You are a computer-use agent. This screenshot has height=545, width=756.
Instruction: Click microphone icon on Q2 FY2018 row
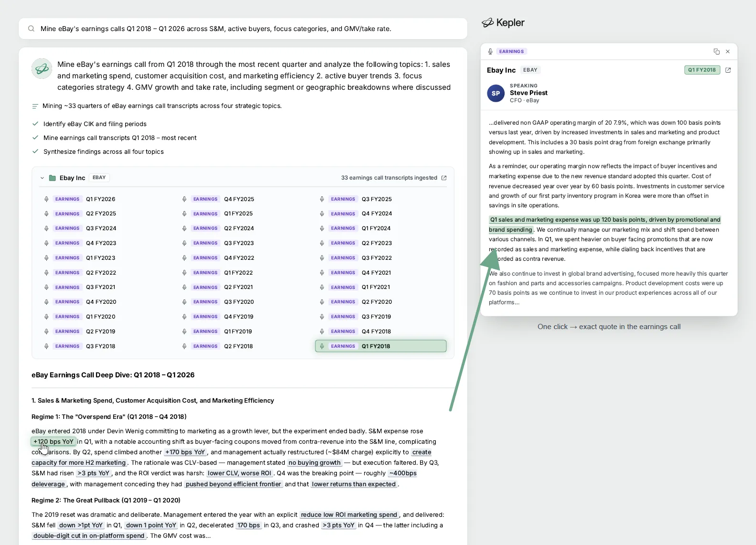coord(184,346)
